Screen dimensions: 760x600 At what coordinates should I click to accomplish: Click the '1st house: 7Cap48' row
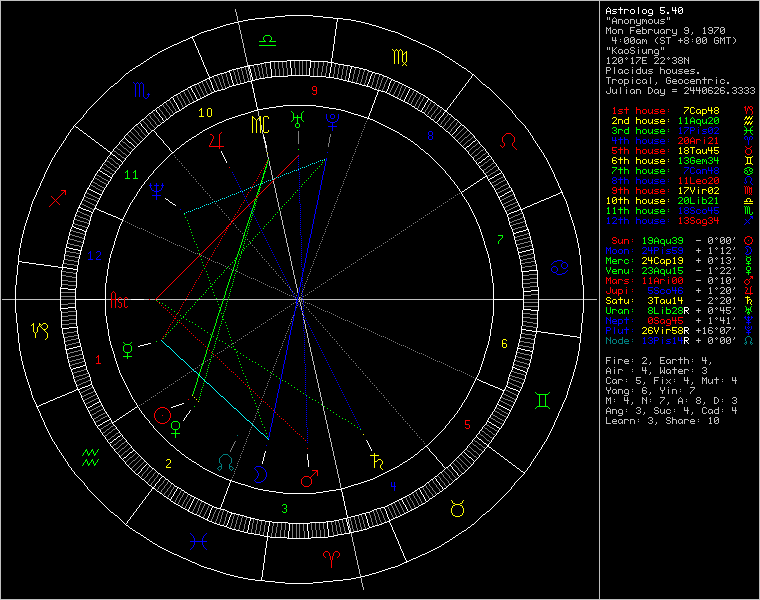(x=681, y=111)
